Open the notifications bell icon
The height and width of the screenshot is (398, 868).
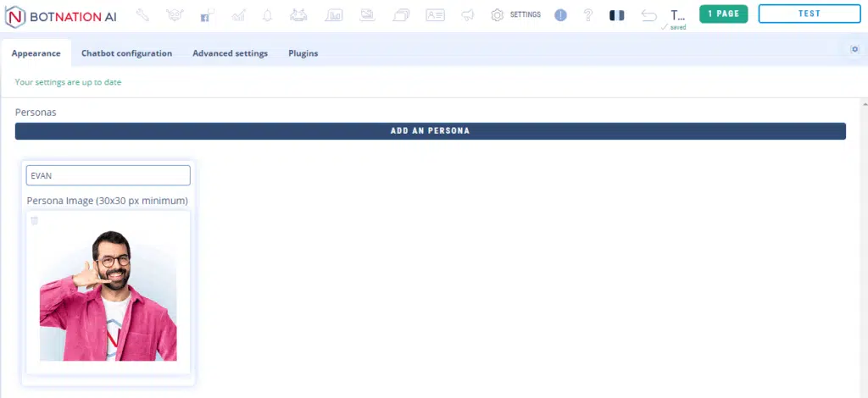[268, 15]
